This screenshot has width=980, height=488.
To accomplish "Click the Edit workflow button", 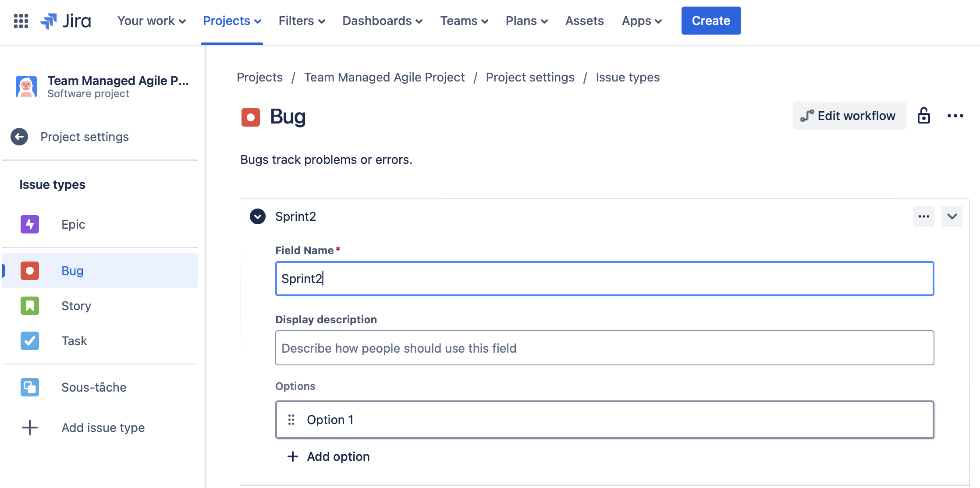I will coord(849,116).
